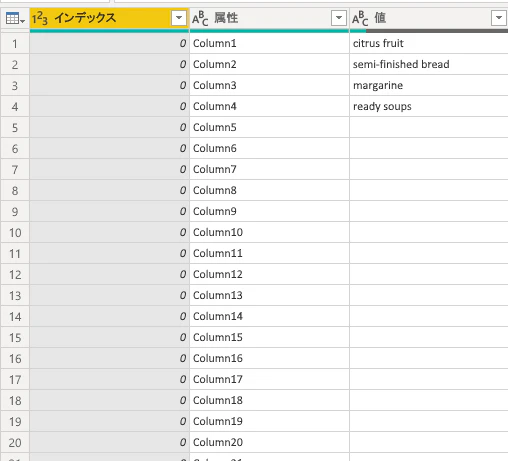Viewport: 508px width, 461px height.
Task: Click the 'Column8' cell
Action: click(269, 190)
